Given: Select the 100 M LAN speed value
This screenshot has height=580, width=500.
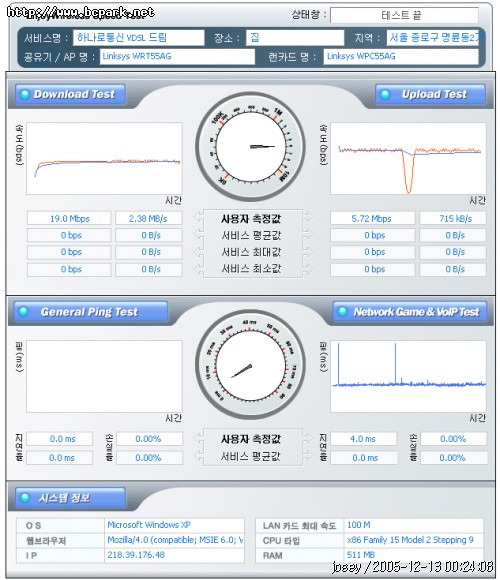Looking at the screenshot, I should click(x=358, y=525).
